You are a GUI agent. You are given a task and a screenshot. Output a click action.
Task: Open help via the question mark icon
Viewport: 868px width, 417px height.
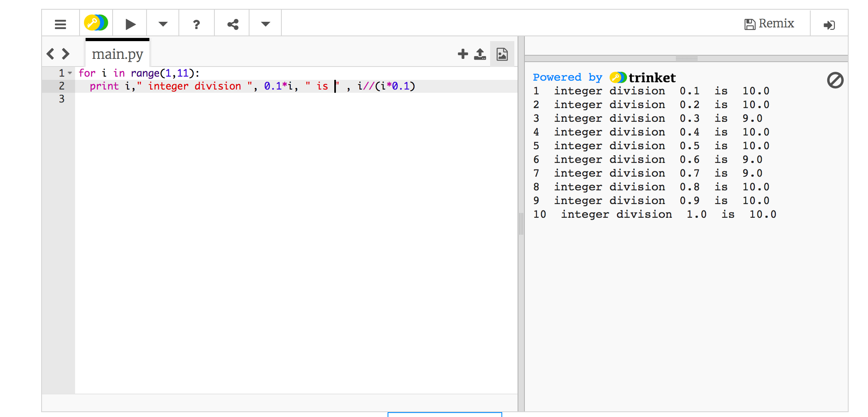(x=196, y=23)
